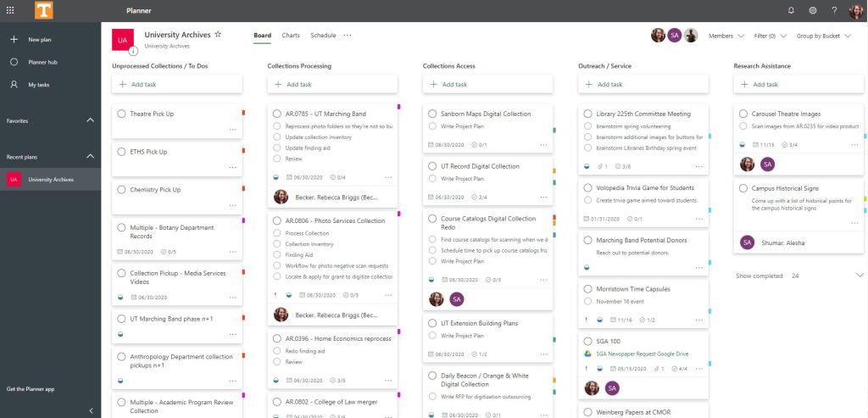Add task in Research Assistance bucket

[798, 84]
